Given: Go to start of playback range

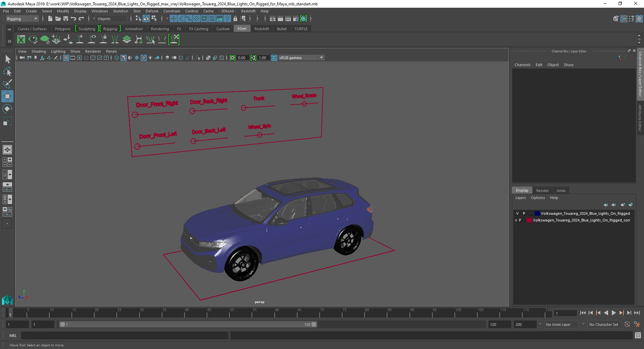Looking at the screenshot, I should (x=583, y=313).
